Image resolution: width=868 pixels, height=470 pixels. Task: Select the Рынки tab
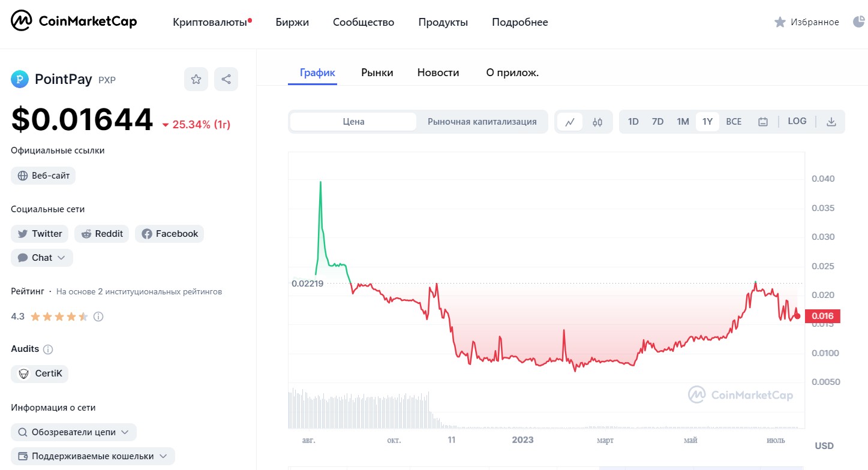tap(377, 73)
